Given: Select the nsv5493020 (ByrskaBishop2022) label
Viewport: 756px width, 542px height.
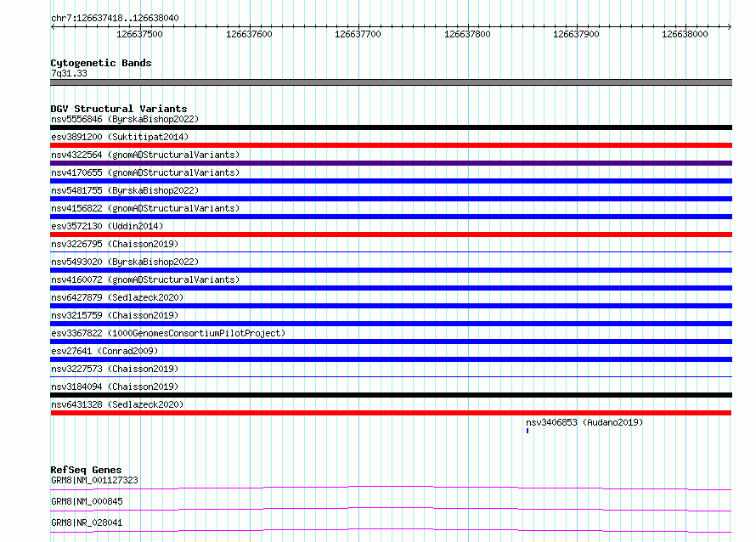Looking at the screenshot, I should [x=125, y=262].
